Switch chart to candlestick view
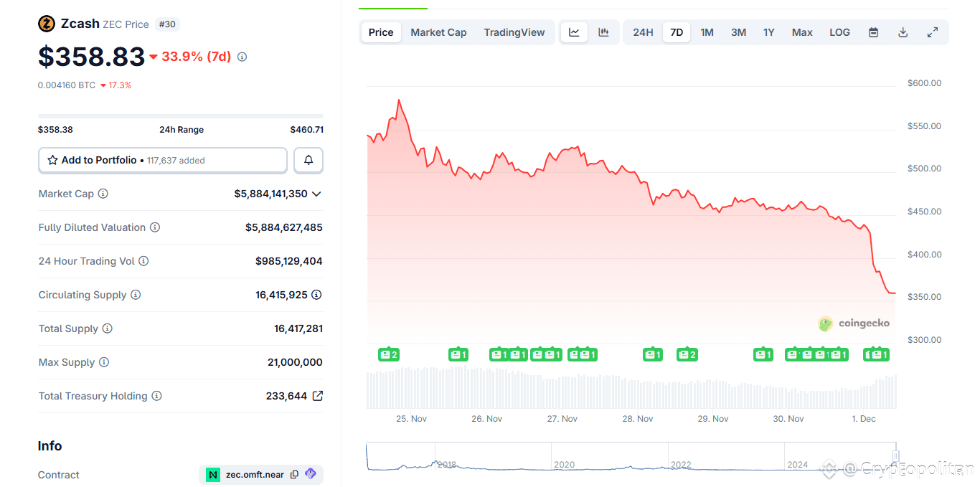The image size is (980, 487). click(603, 32)
